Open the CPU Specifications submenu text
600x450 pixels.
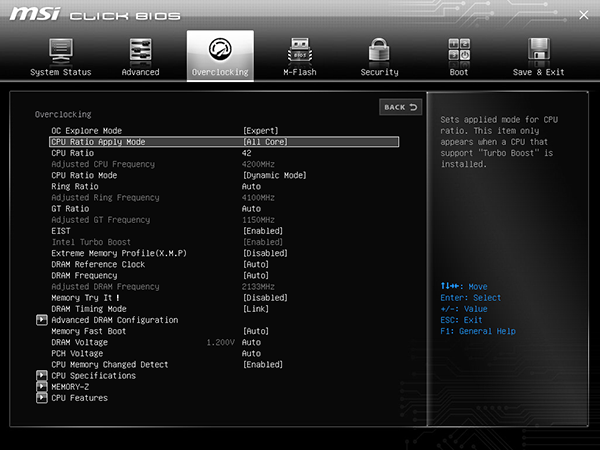(x=93, y=376)
